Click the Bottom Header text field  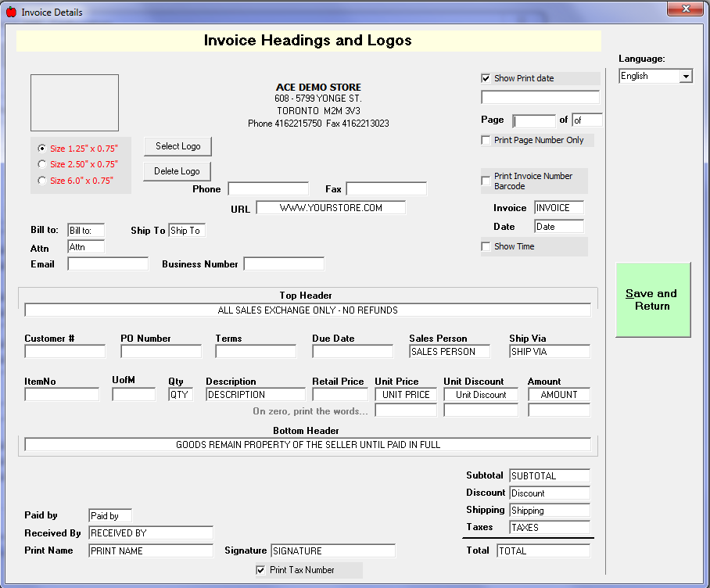308,444
